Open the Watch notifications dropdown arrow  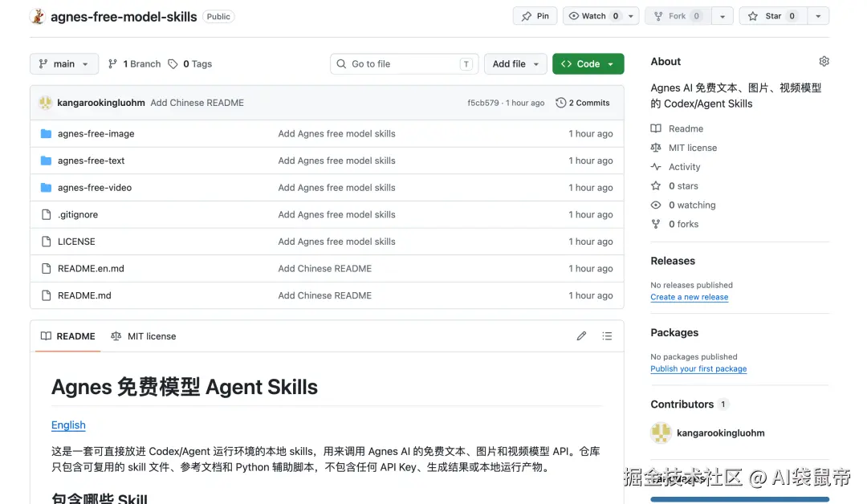[x=631, y=16]
